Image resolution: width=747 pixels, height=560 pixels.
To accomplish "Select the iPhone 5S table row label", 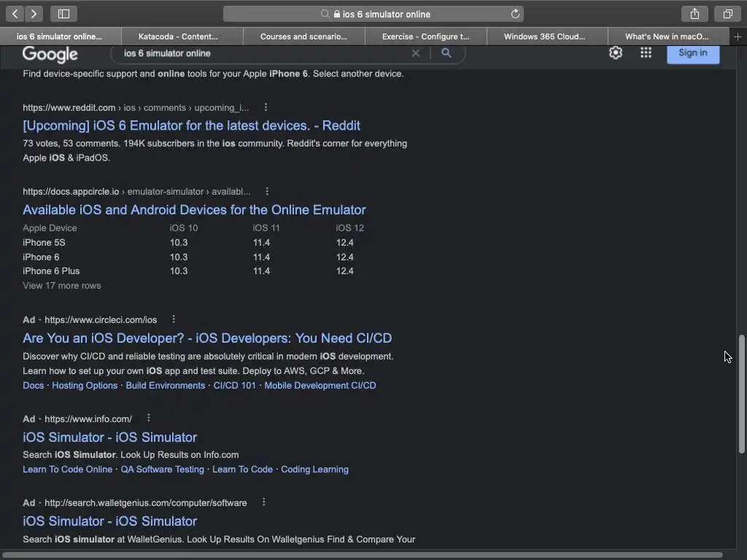I will pyautogui.click(x=44, y=243).
